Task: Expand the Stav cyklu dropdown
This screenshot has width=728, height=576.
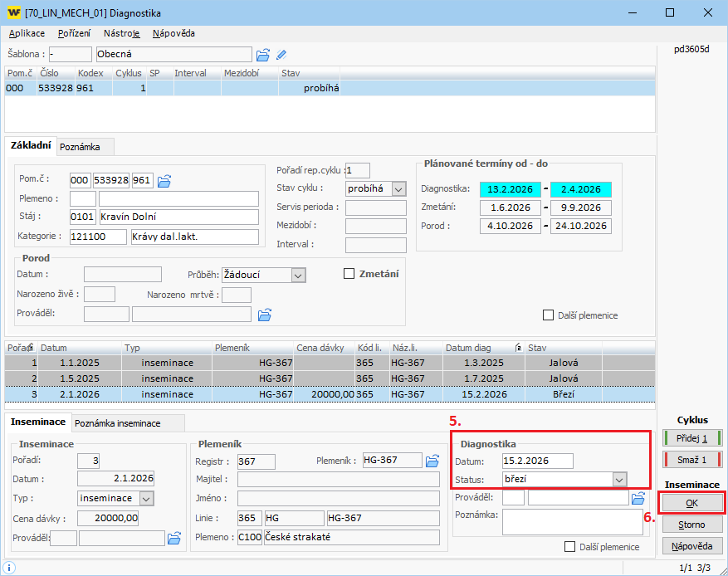Action: pyautogui.click(x=399, y=189)
